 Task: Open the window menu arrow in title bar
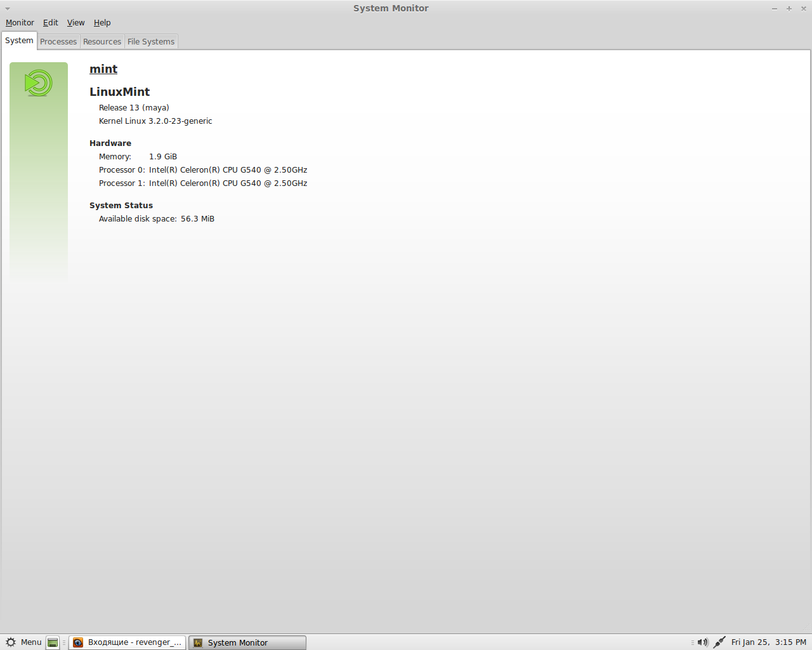[x=8, y=9]
